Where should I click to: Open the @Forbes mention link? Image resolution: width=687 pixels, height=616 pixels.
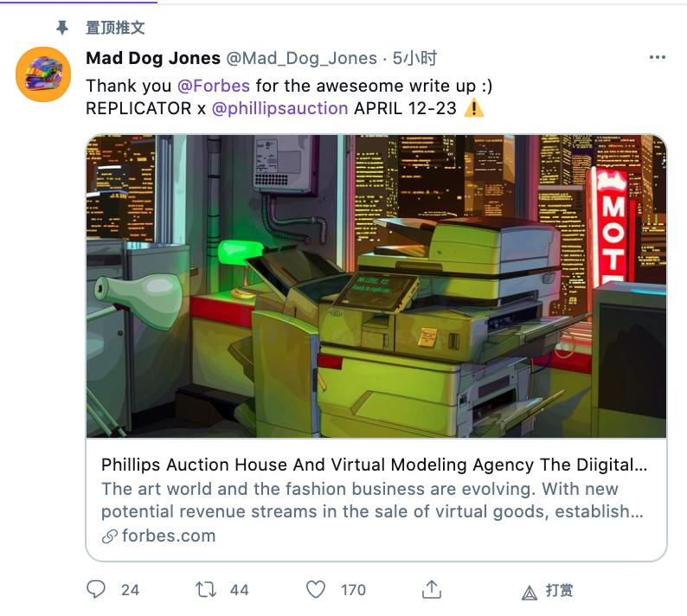tap(214, 86)
